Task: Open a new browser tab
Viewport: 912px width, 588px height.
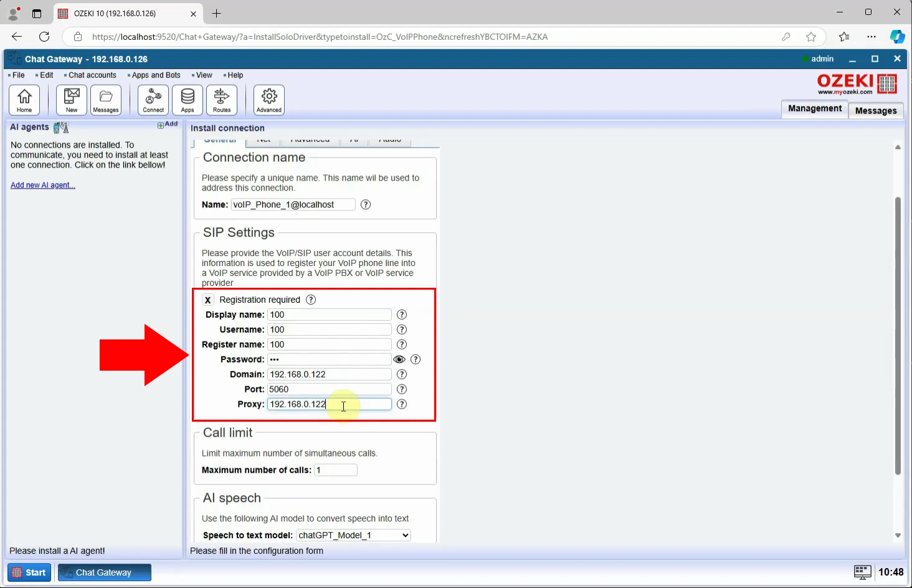Action: pos(216,13)
